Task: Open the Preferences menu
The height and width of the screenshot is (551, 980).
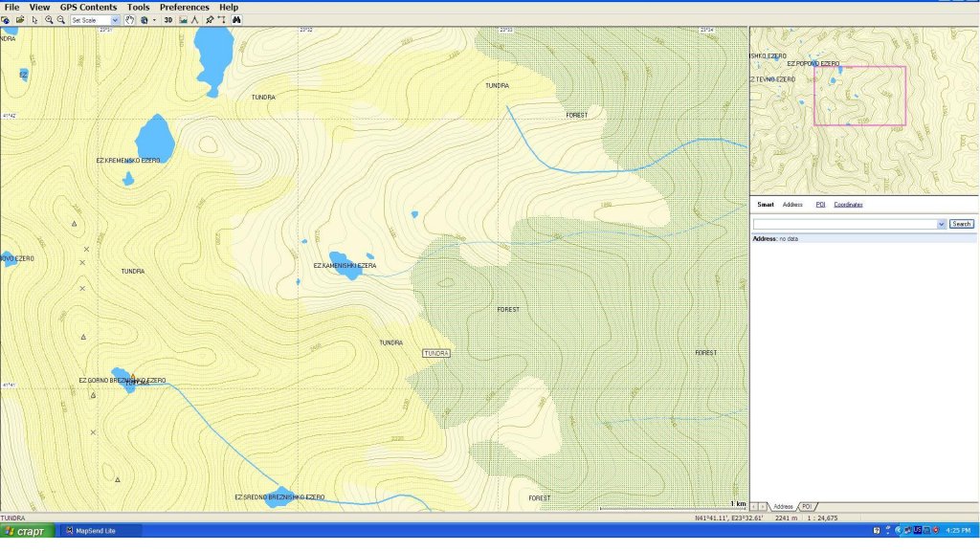Action: pyautogui.click(x=185, y=7)
